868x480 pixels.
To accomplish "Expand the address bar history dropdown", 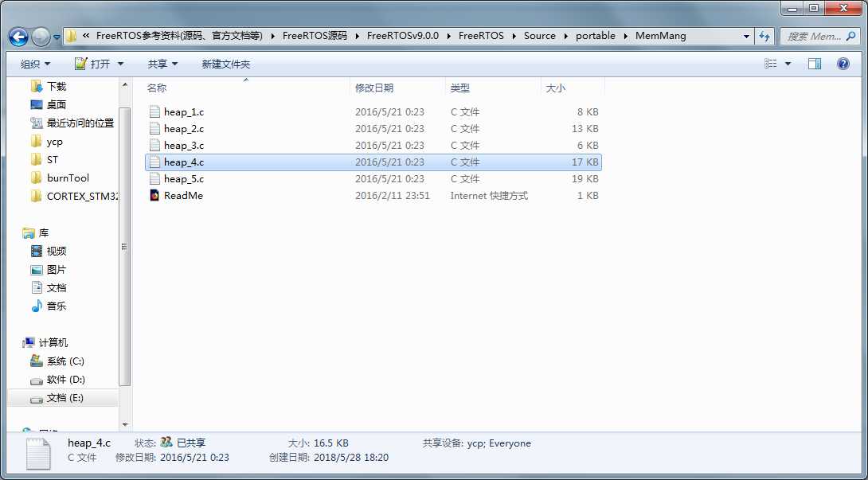I will pyautogui.click(x=747, y=37).
